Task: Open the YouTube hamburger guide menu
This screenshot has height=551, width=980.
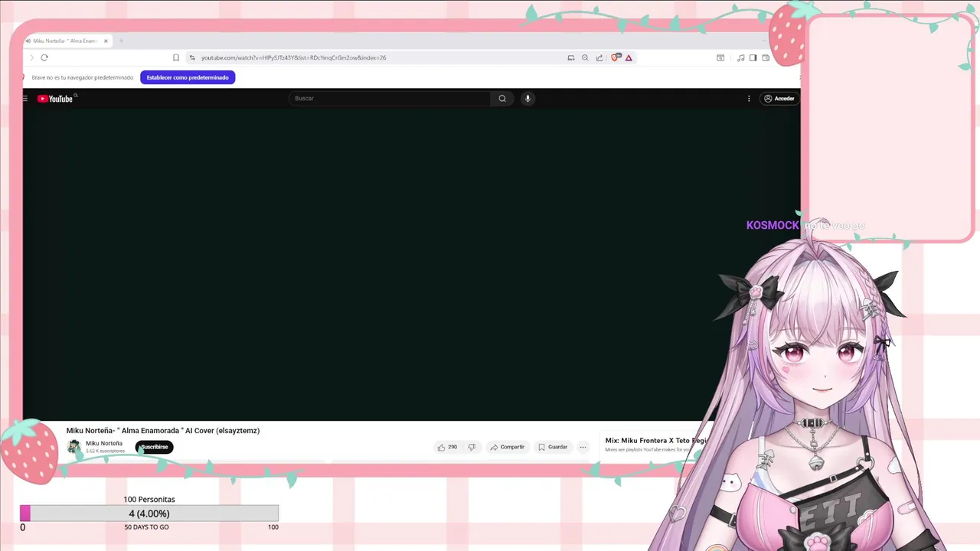Action: pyautogui.click(x=25, y=99)
